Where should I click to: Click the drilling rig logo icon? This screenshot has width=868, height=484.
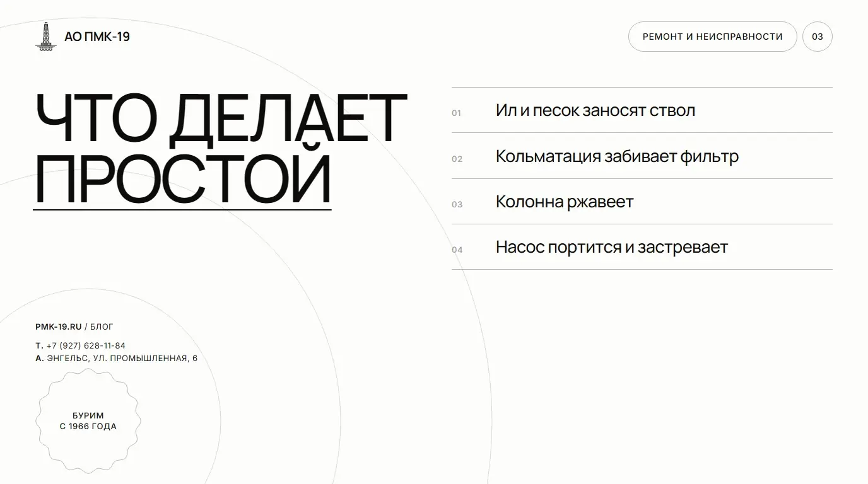point(45,37)
